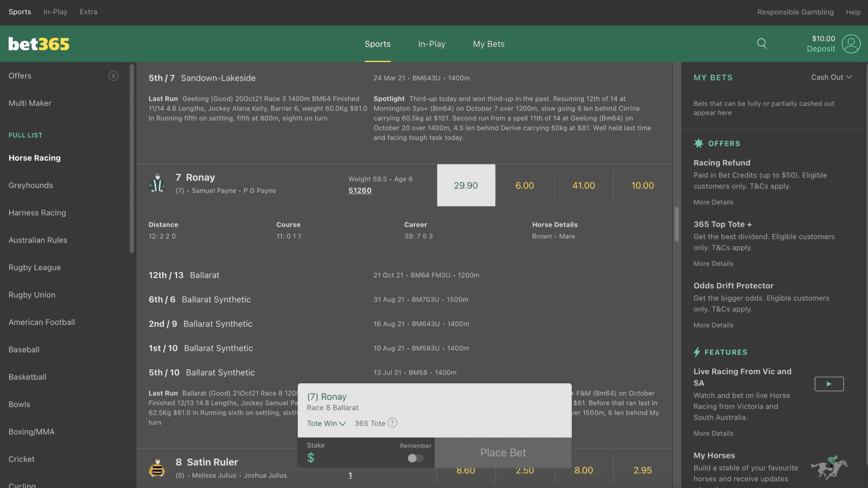Click the Deposit link
Screen dimensions: 868x488
pos(821,49)
